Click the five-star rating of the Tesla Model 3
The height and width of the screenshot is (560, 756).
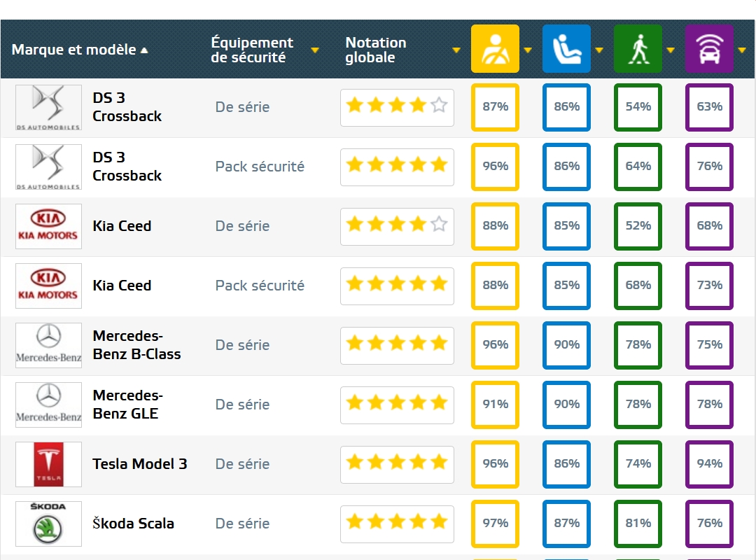(x=397, y=465)
